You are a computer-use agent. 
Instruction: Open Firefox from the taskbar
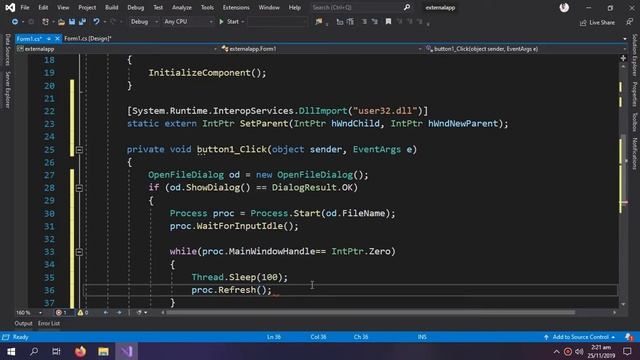coord(80,351)
